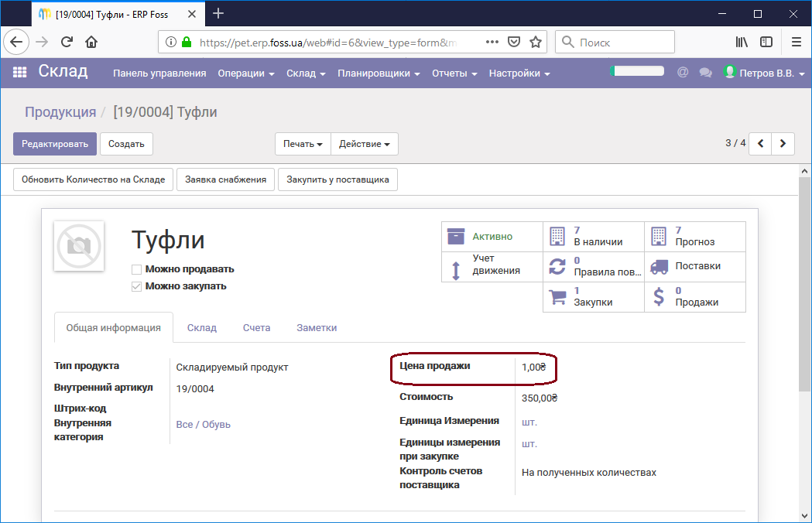812x523 pixels.
Task: Expand the Операции menu
Action: coord(246,73)
